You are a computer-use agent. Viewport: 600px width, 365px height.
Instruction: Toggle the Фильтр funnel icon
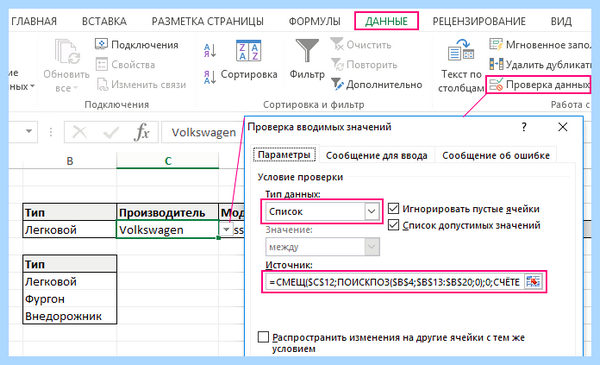click(x=307, y=51)
